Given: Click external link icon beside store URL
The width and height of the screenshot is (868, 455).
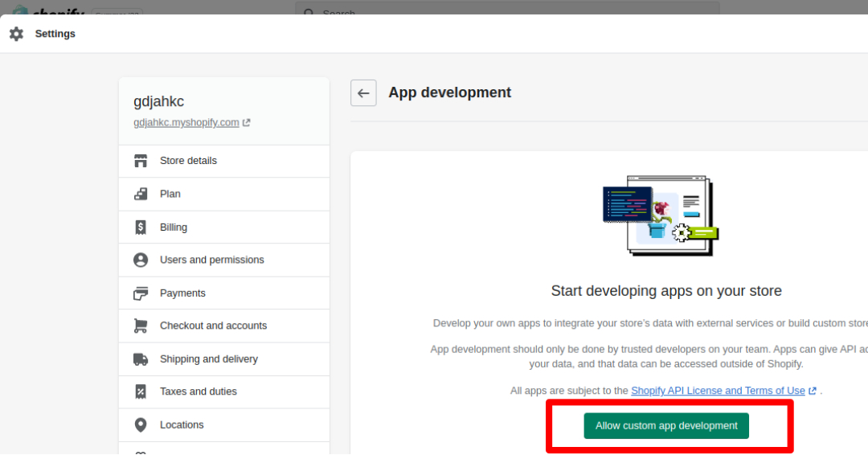Looking at the screenshot, I should coord(247,122).
